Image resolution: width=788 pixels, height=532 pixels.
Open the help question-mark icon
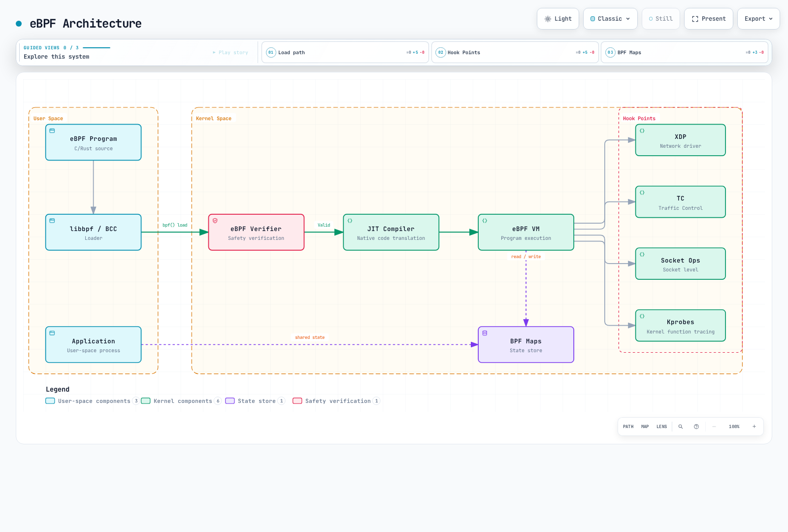(696, 427)
